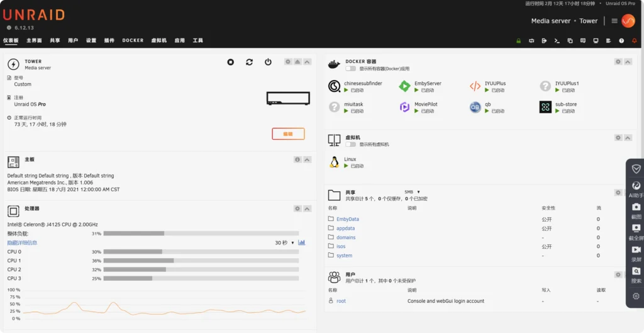The image size is (644, 333).
Task: Open the IYUUPlus container icon
Action: pyautogui.click(x=475, y=86)
